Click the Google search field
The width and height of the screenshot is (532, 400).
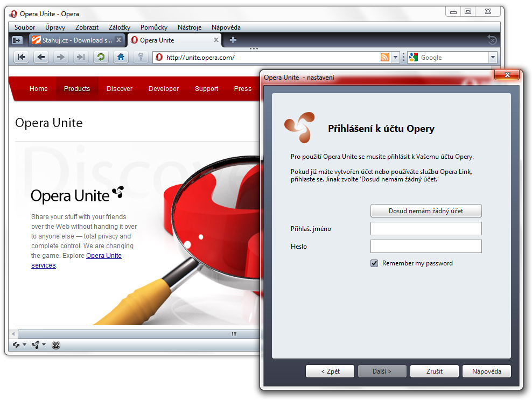[453, 58]
